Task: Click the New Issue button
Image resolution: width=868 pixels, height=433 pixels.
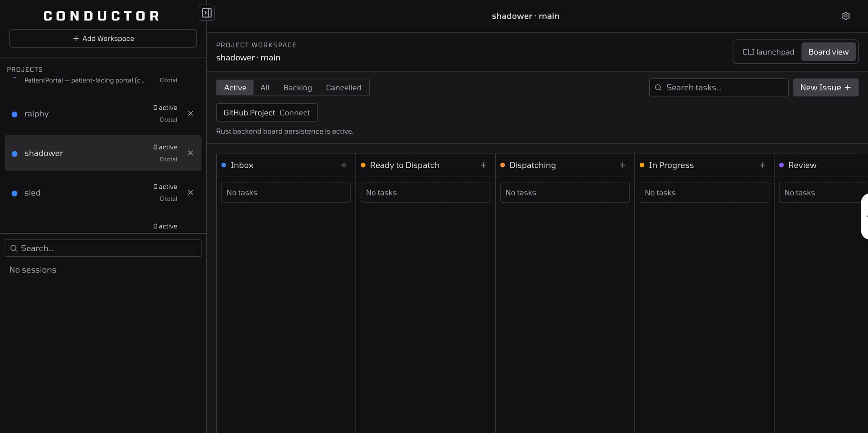Action: click(825, 88)
